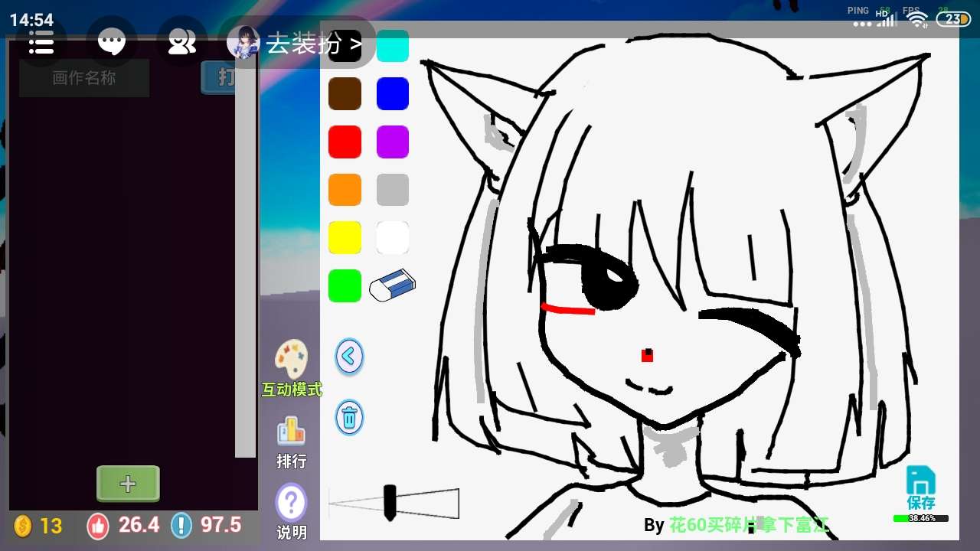Pick the gray color swatch
The width and height of the screenshot is (980, 551).
[393, 190]
